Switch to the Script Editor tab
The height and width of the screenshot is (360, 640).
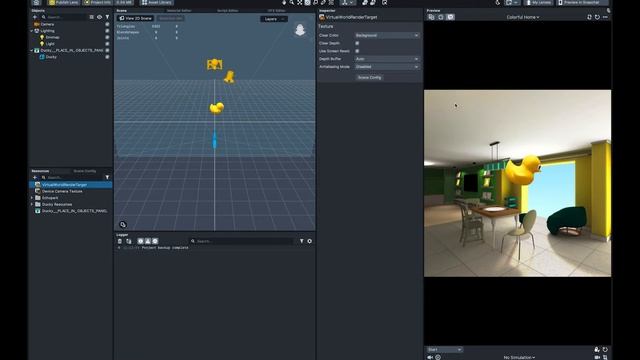click(x=227, y=11)
